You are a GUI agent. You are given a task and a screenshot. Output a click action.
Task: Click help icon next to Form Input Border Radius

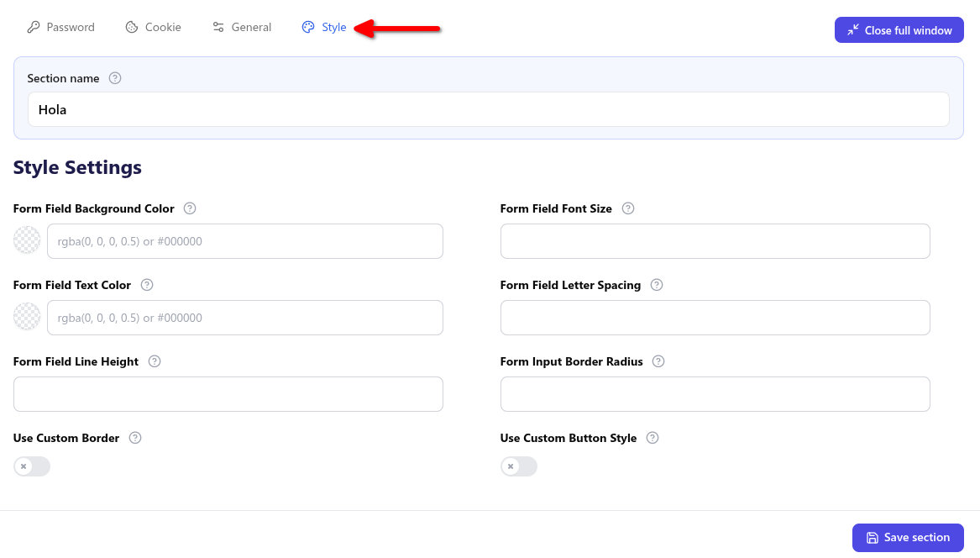coord(658,361)
